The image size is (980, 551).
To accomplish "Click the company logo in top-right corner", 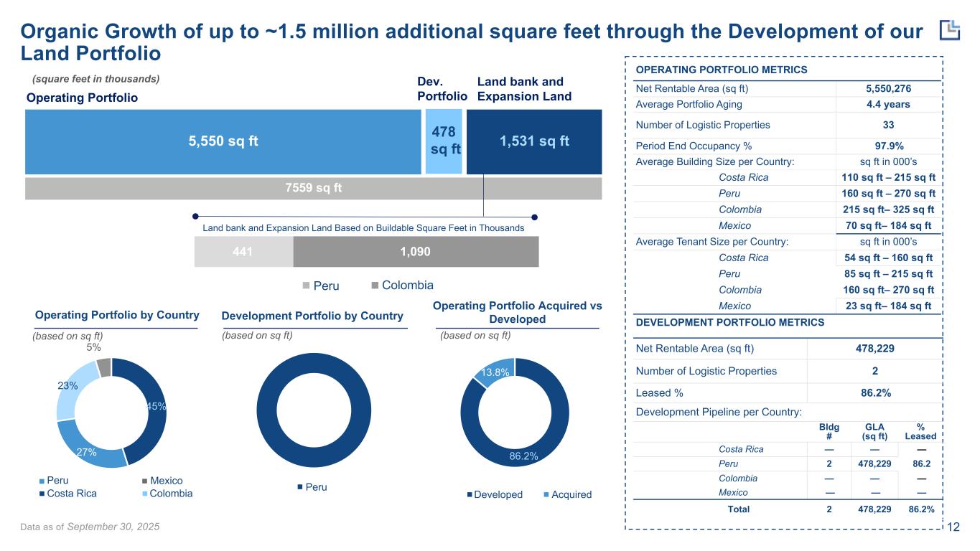I will click(x=950, y=30).
